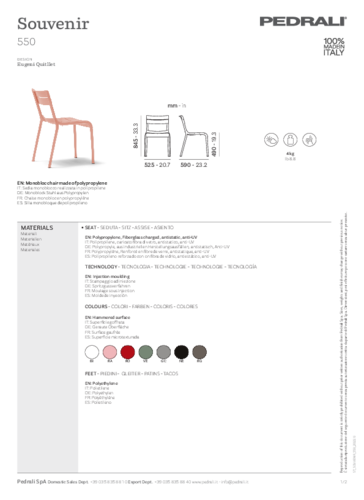Click the 'mm - in' units label

coord(177,105)
